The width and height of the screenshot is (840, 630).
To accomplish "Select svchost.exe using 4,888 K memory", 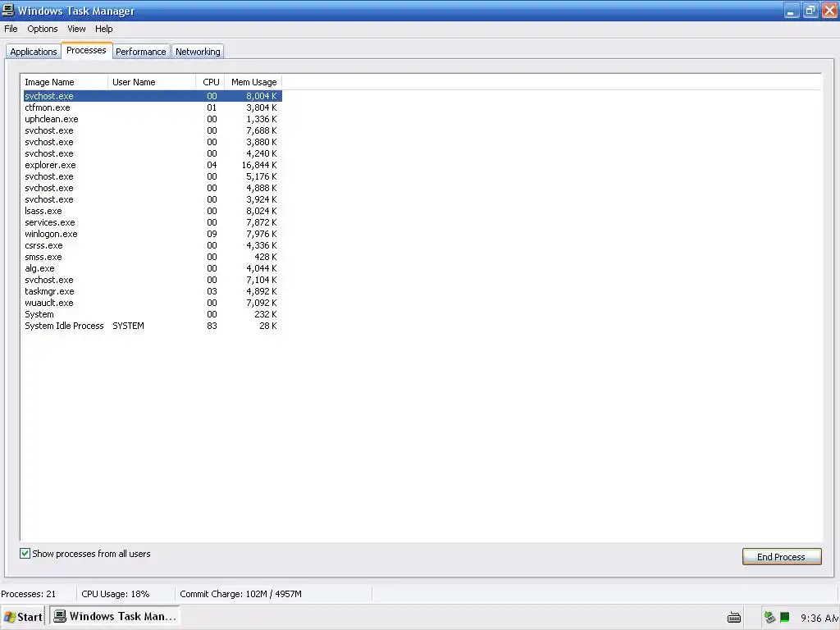I will coord(152,188).
